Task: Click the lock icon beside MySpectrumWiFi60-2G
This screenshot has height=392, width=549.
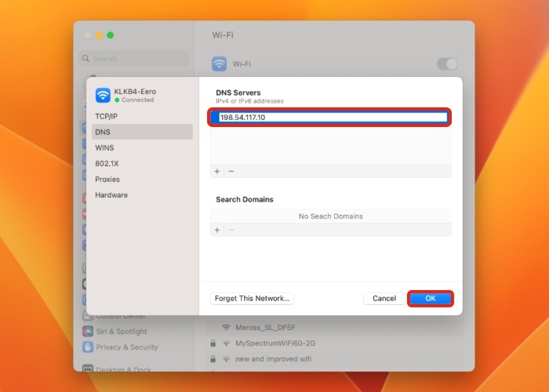Action: point(213,343)
